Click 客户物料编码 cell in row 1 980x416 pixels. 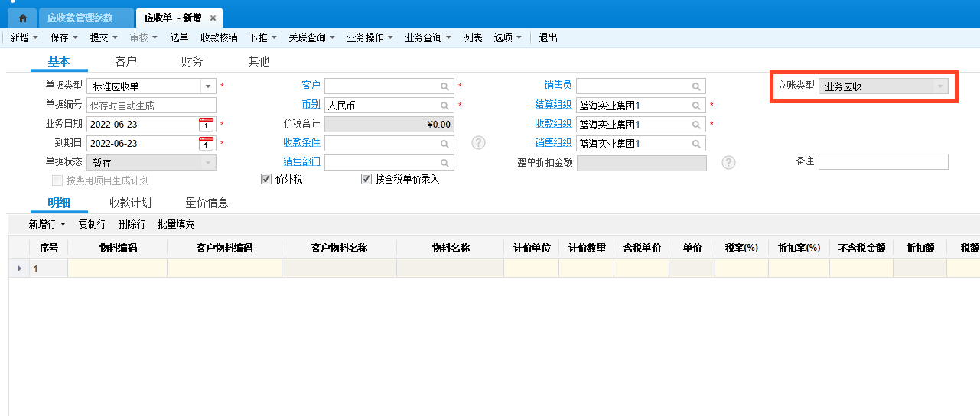[225, 268]
